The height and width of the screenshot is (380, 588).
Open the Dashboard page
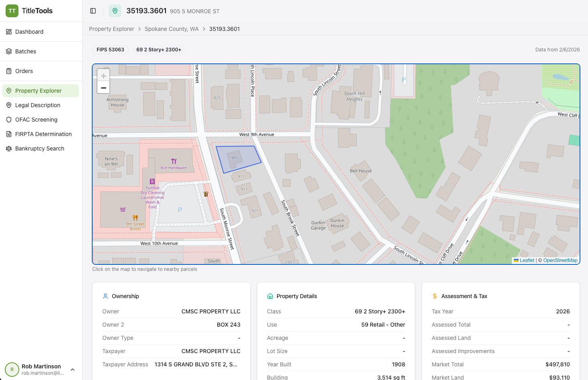[x=29, y=32]
